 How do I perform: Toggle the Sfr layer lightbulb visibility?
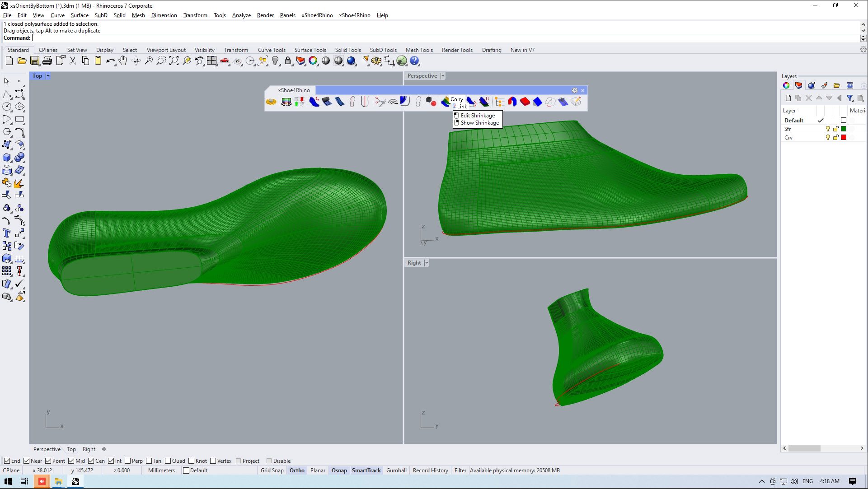click(x=828, y=129)
